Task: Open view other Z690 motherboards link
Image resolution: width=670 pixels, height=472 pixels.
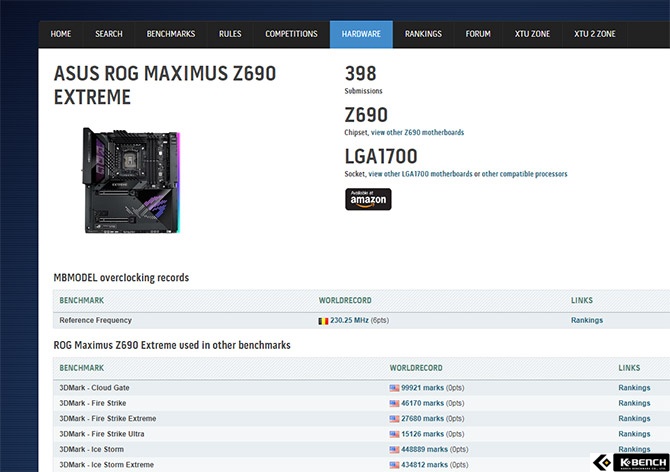Action: pos(417,132)
